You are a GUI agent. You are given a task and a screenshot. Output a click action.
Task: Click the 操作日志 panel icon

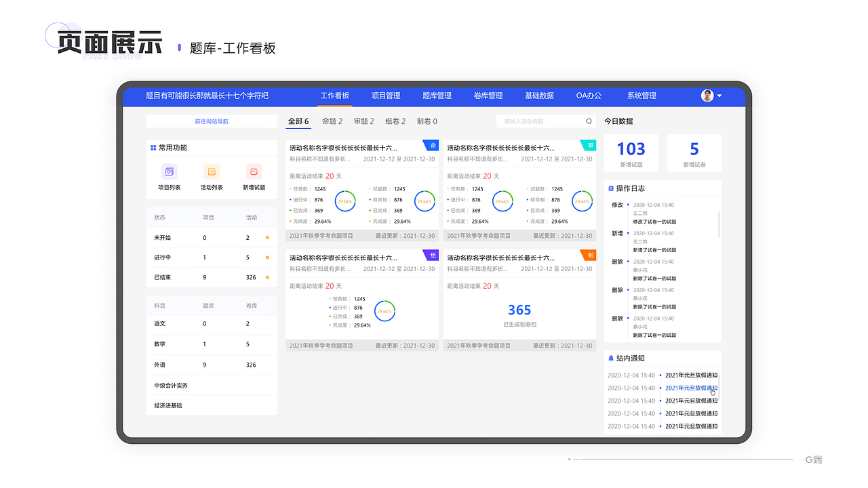click(611, 188)
